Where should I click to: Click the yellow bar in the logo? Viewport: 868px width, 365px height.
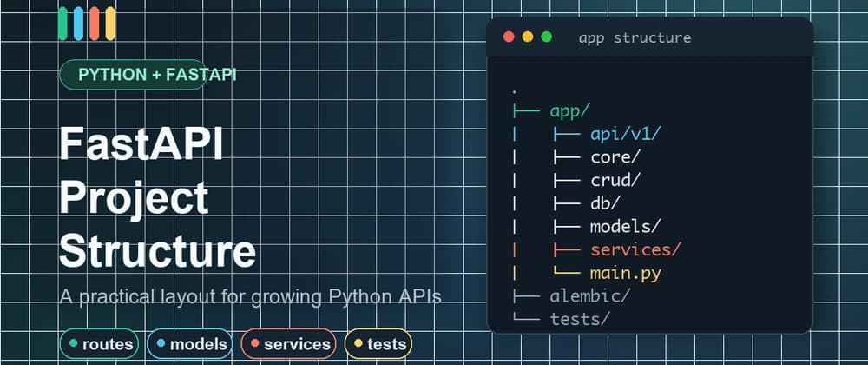click(110, 23)
